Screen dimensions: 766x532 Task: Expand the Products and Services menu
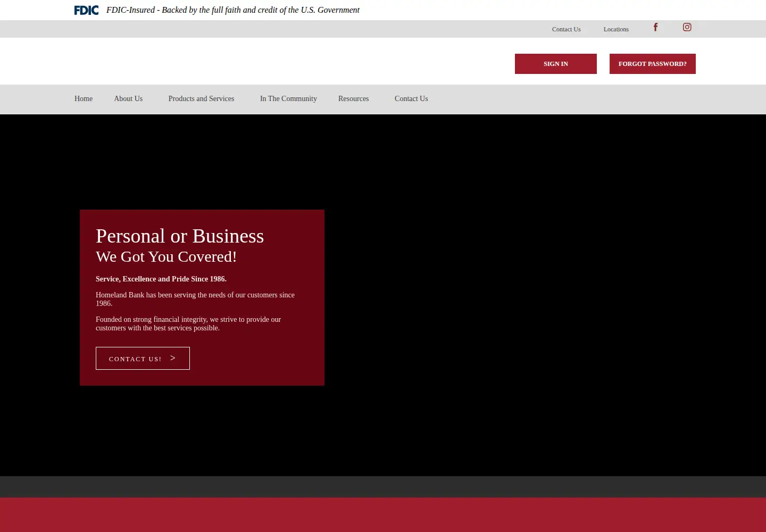click(x=201, y=99)
